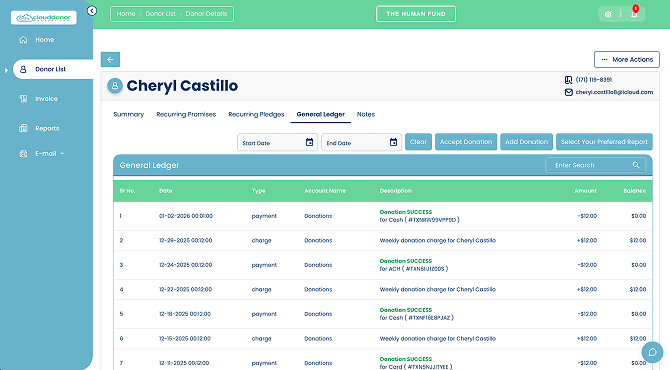The image size is (670, 370).
Task: Click the Reports icon in sidebar
Action: click(24, 128)
